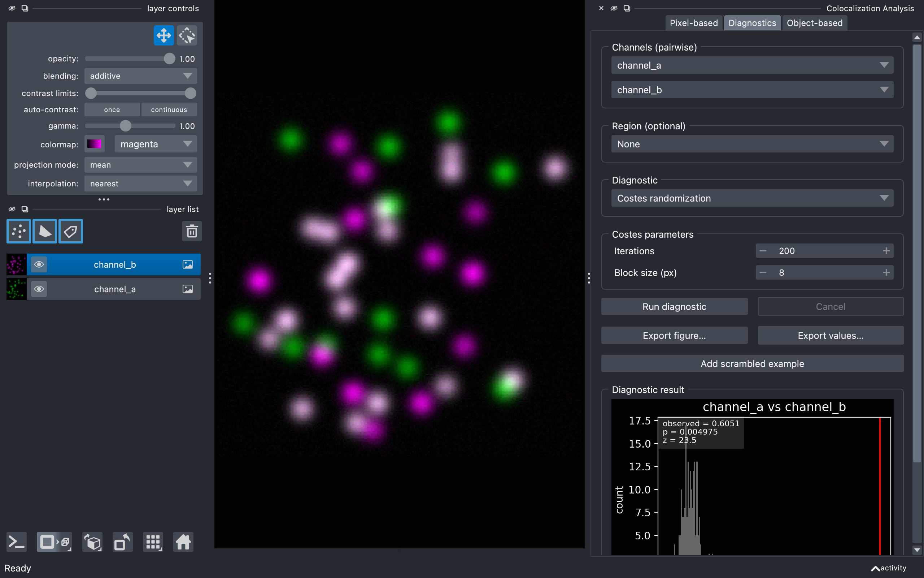Screen dimensions: 924x578
Task: Open the console terminal
Action: pyautogui.click(x=17, y=542)
